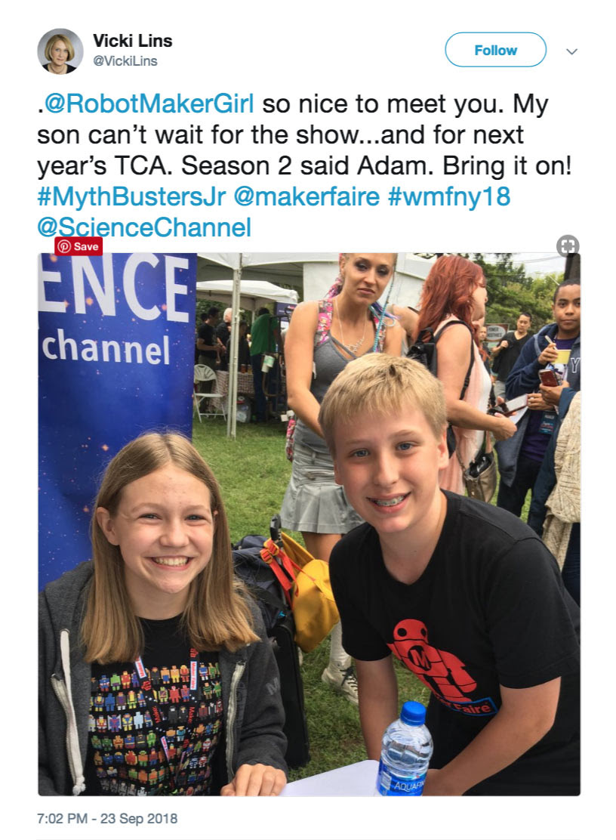The image size is (616, 840).
Task: Open the @RobotMakerGirl mention
Action: pyautogui.click(x=149, y=104)
